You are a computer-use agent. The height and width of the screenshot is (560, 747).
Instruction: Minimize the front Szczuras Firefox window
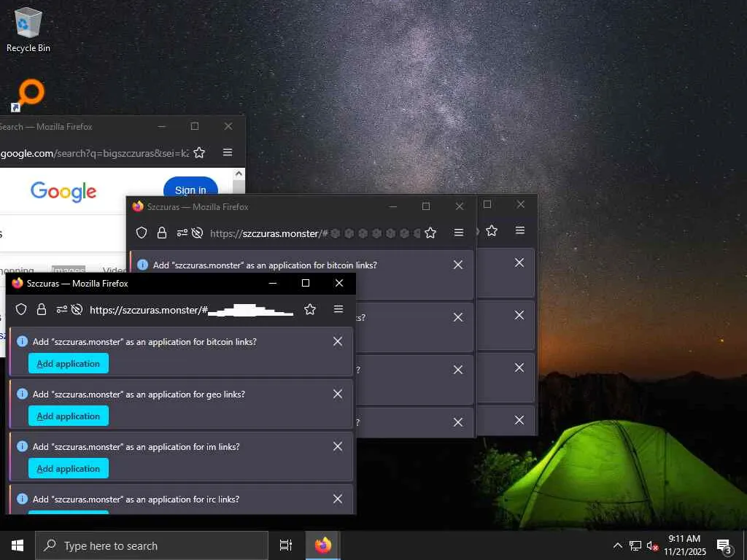tap(273, 283)
